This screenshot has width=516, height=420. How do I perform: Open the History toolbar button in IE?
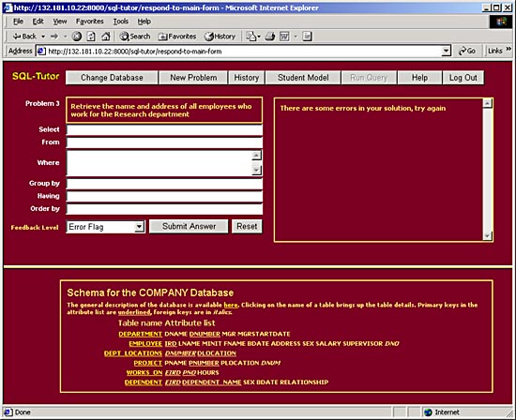coord(220,37)
